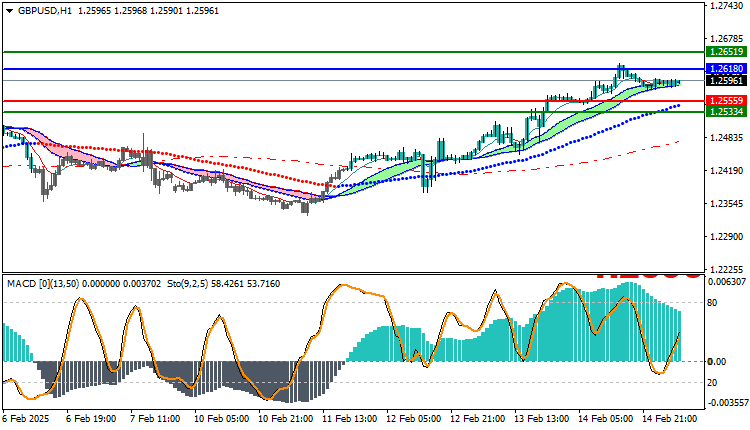
Task: Select the stochastic level label 80
Action: pyautogui.click(x=712, y=303)
